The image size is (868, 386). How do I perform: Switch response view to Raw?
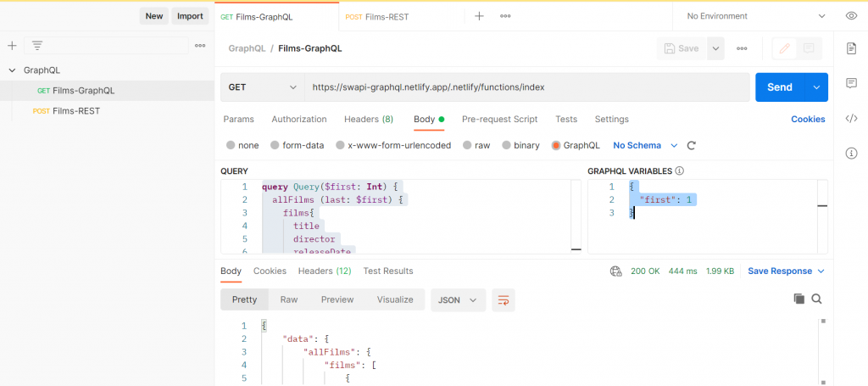pyautogui.click(x=289, y=299)
